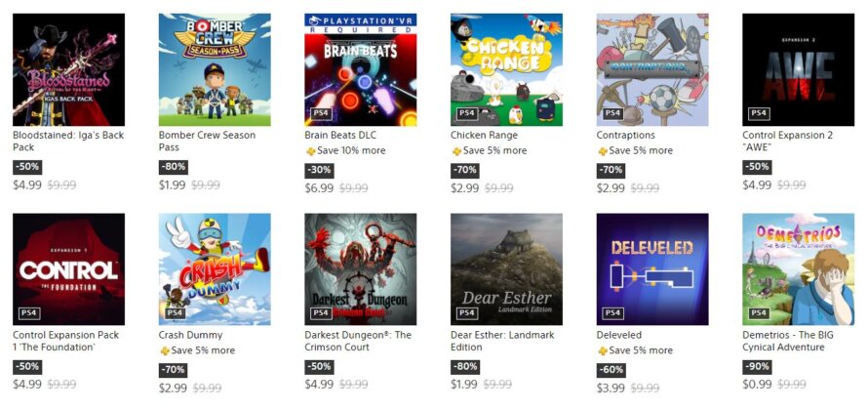Select the Crash Dummy cover thumbnail
The image size is (868, 410).
click(x=215, y=269)
